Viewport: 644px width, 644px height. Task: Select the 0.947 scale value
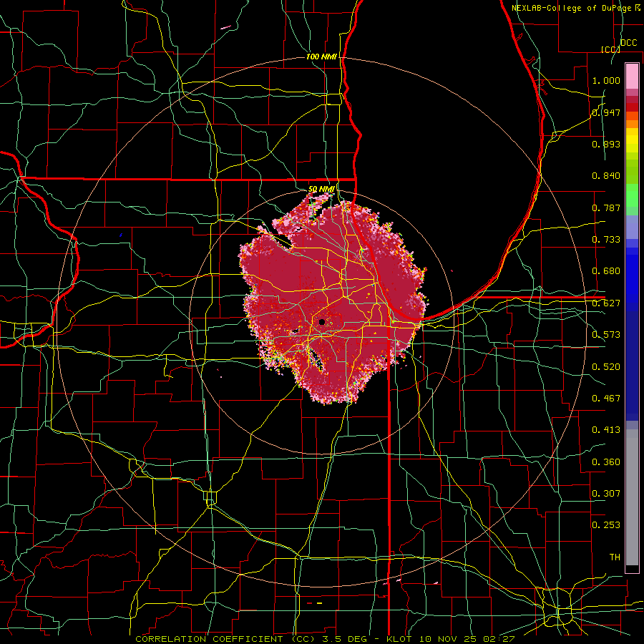click(606, 112)
